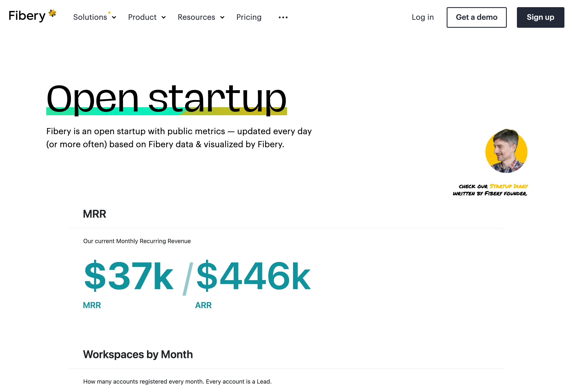Click the MRR label below the revenue number
The height and width of the screenshot is (392, 572).
(x=92, y=305)
